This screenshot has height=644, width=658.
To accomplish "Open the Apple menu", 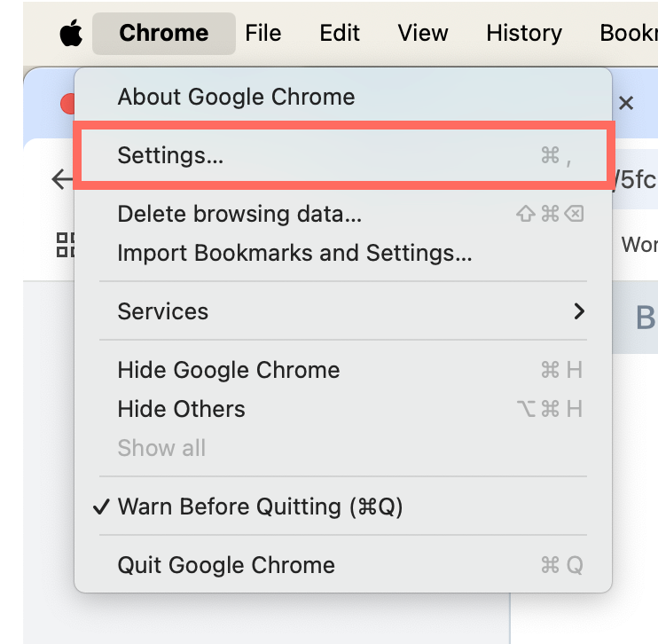I will point(71,34).
